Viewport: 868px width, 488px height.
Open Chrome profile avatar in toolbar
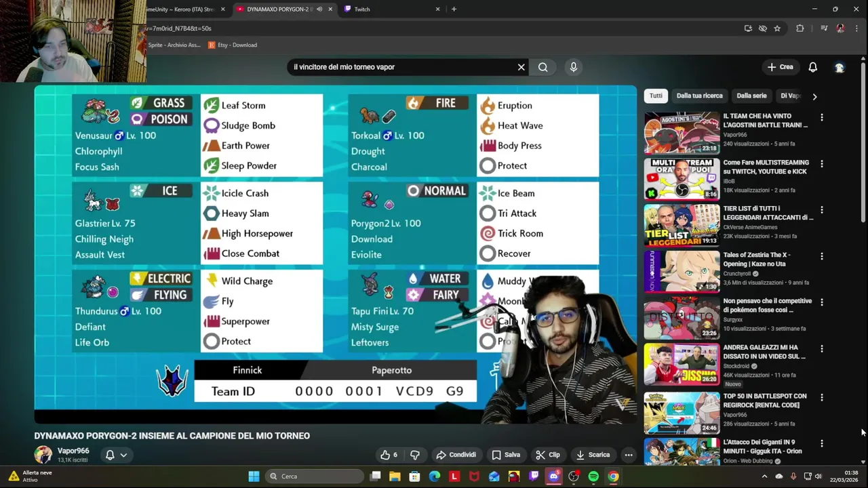[840, 28]
